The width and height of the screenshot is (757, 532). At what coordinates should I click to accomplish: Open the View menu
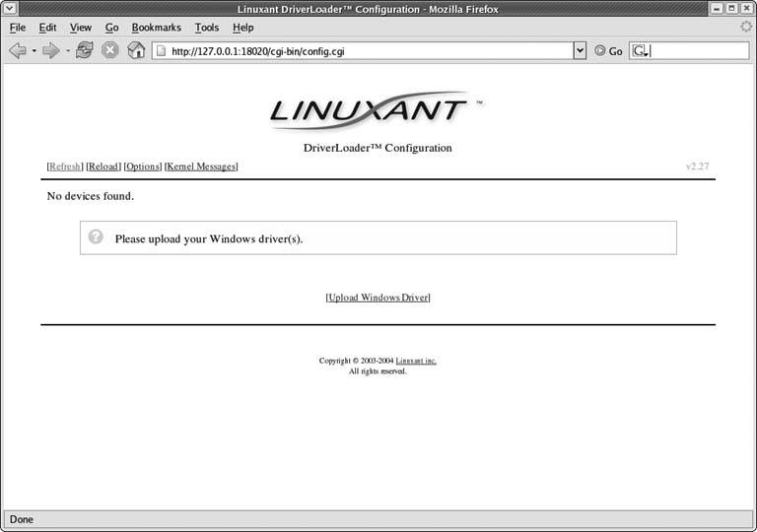(x=81, y=28)
